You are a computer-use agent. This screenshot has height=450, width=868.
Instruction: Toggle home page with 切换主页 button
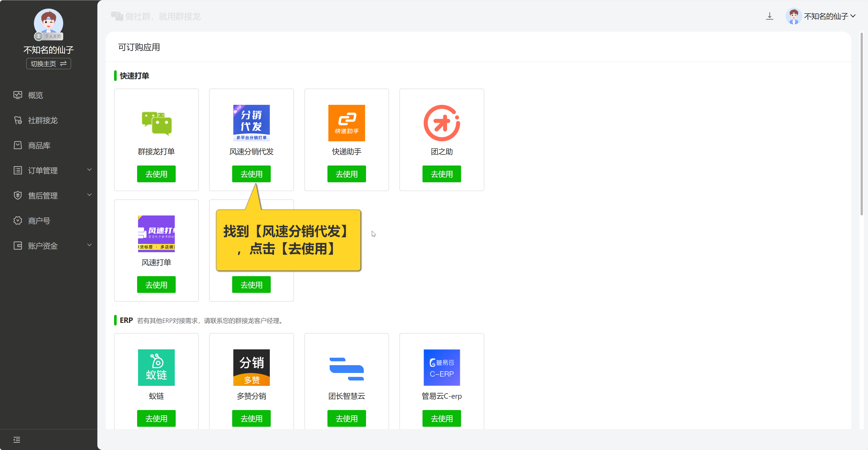tap(49, 64)
